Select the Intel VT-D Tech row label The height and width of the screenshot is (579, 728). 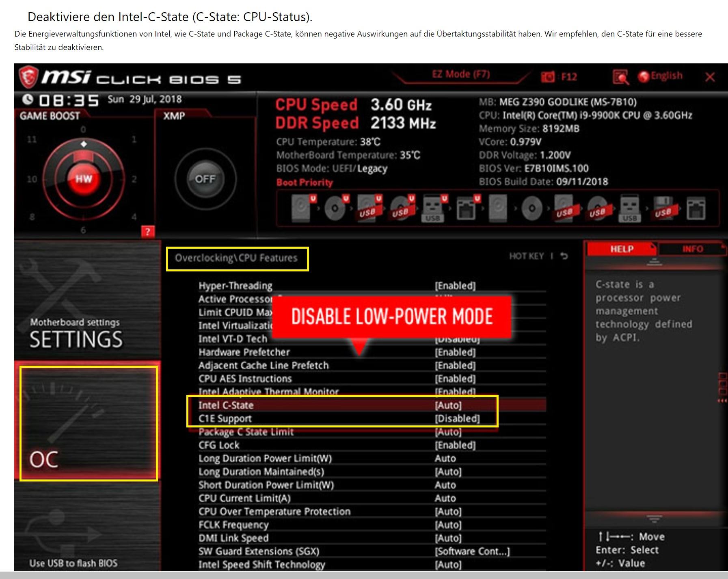point(233,339)
